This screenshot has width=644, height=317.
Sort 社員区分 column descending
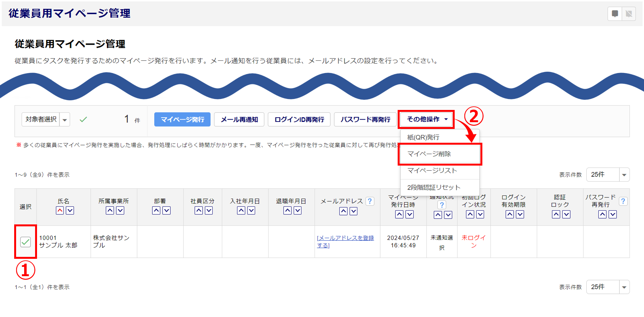209,211
